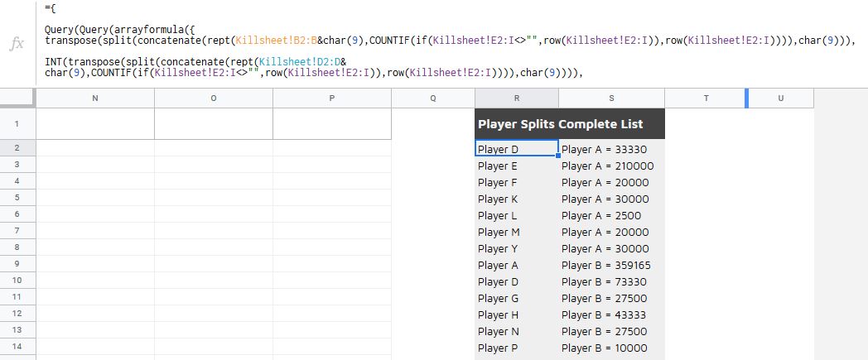Viewport: 868px width, 360px height.
Task: Select the cell Player B = 27500 beside Player N
Action: [612, 331]
